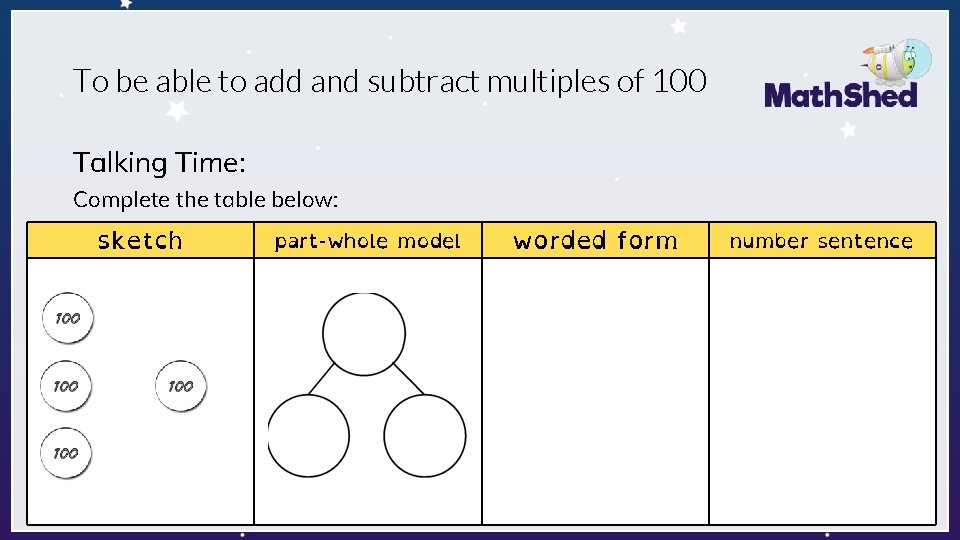The height and width of the screenshot is (540, 960).
Task: Click the Talking Time heading
Action: 159,163
